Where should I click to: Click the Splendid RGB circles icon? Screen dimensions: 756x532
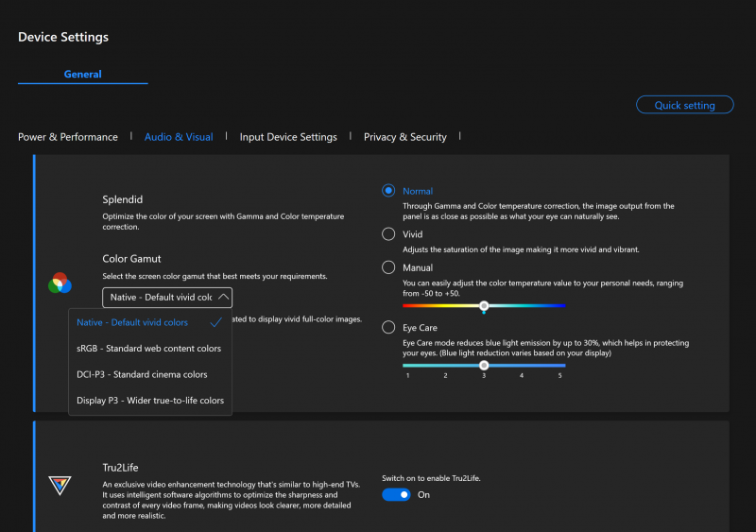60,283
